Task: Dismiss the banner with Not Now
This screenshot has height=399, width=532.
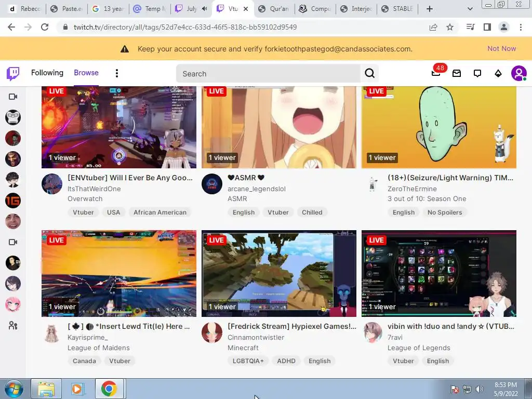Action: click(x=501, y=48)
